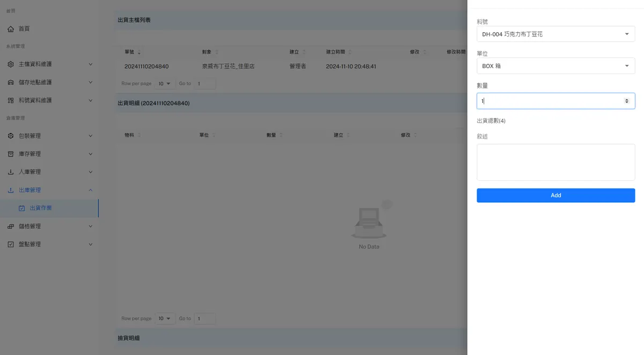Image resolution: width=644 pixels, height=355 pixels.
Task: Click the 數量 stepper arrows
Action: tap(627, 101)
